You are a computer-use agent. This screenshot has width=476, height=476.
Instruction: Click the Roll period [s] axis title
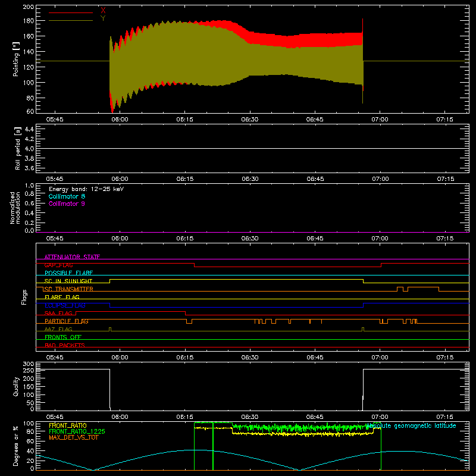(x=18, y=148)
